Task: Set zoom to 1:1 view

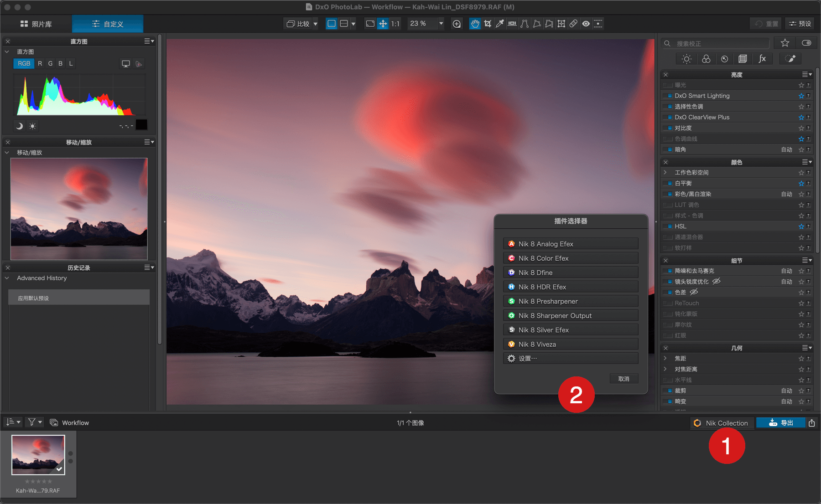Action: [x=395, y=24]
